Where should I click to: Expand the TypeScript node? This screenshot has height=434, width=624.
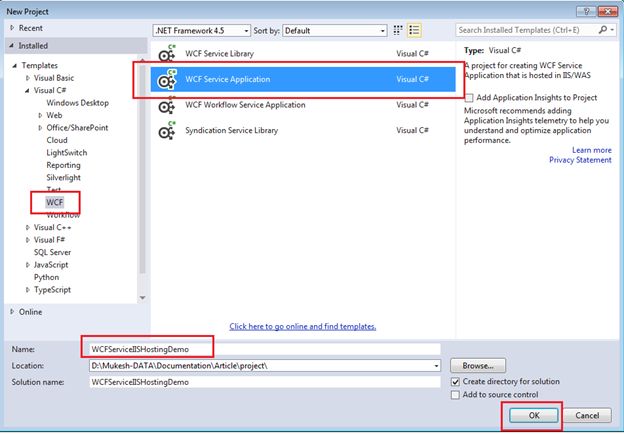click(x=27, y=290)
